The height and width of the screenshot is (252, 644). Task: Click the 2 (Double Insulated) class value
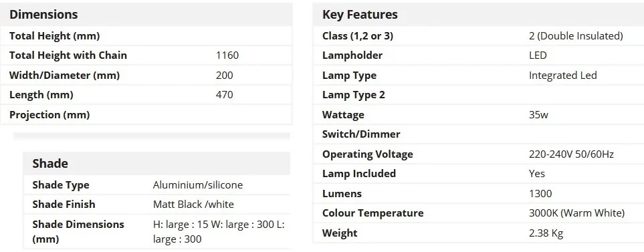point(576,36)
